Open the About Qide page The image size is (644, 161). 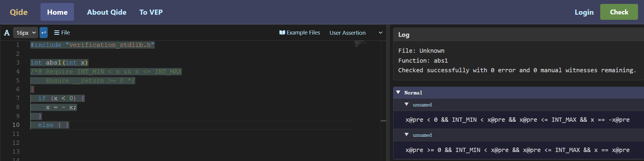107,12
